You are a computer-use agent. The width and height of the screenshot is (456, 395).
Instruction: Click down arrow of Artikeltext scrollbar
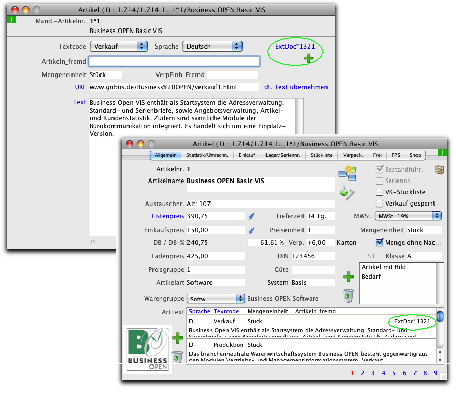440,360
